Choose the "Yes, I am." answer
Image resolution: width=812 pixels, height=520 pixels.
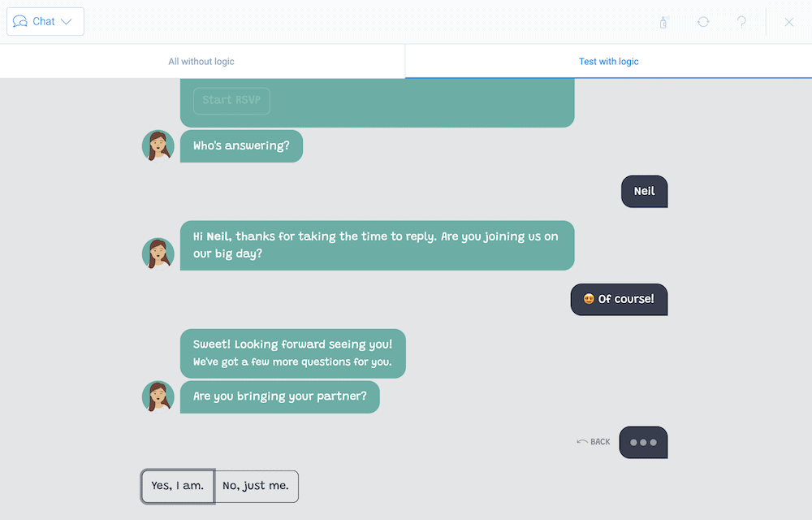pyautogui.click(x=178, y=486)
